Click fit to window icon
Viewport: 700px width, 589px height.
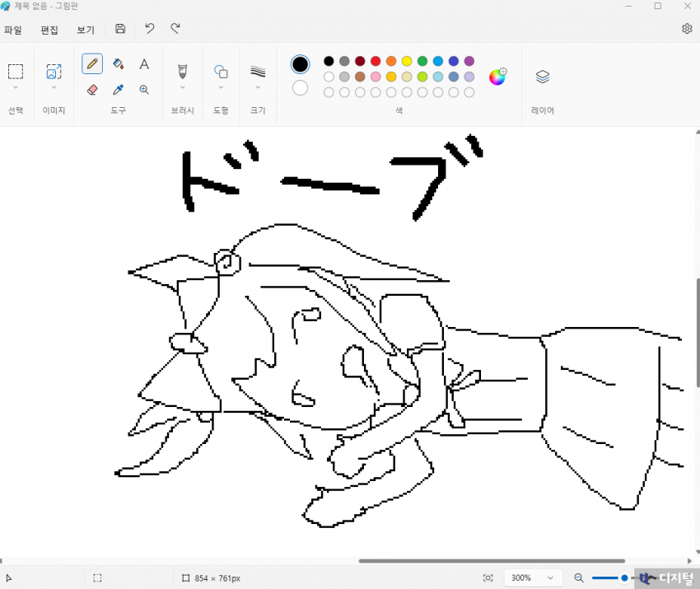488,577
